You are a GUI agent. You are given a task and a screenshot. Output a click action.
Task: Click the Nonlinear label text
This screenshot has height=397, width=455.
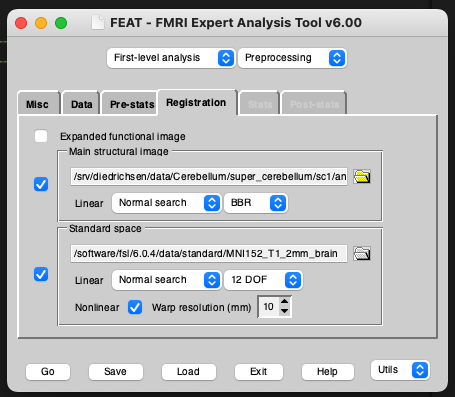97,307
